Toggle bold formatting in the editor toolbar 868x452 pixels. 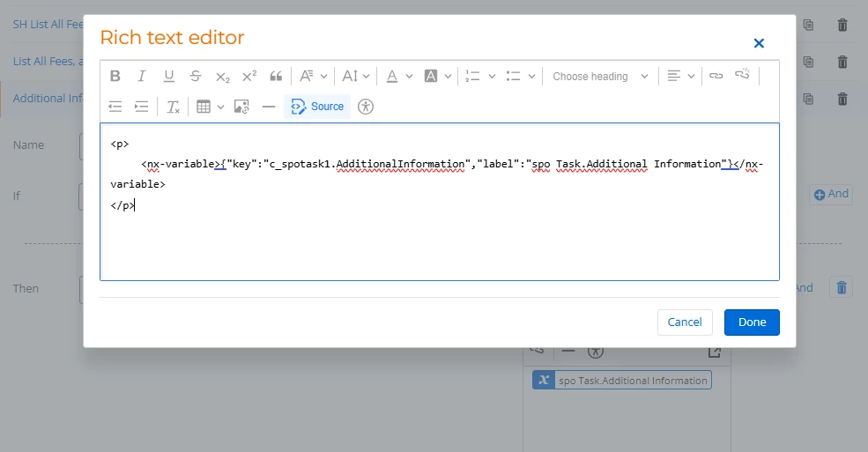(115, 77)
